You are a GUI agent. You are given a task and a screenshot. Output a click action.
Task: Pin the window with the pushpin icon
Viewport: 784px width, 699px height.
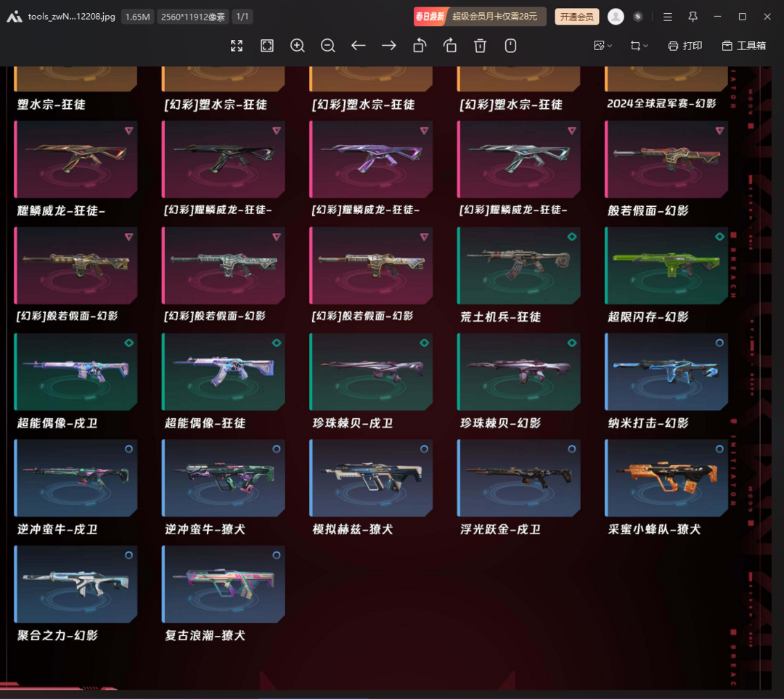693,17
